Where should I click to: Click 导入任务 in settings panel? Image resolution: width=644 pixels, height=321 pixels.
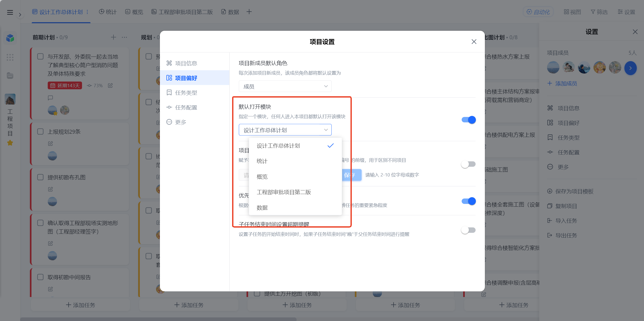point(562,221)
